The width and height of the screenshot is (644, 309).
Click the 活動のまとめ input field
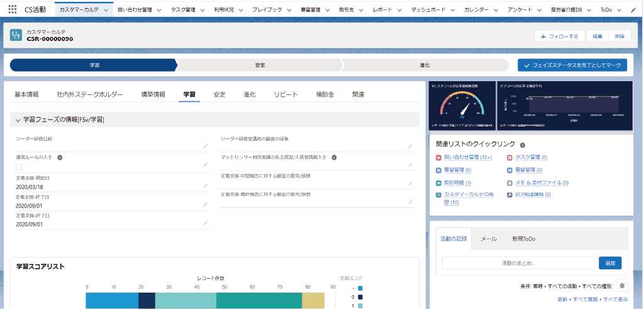coord(518,263)
